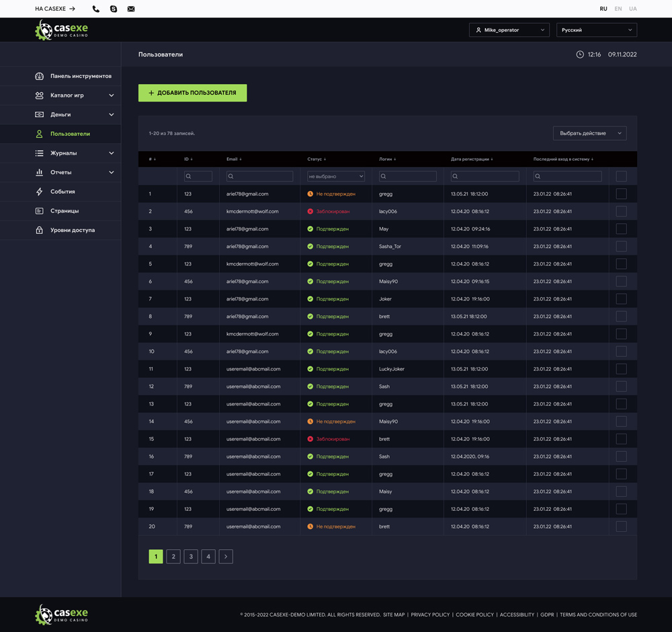Viewport: 672px width, 632px height.
Task: Go to page 4 of users
Action: [208, 557]
